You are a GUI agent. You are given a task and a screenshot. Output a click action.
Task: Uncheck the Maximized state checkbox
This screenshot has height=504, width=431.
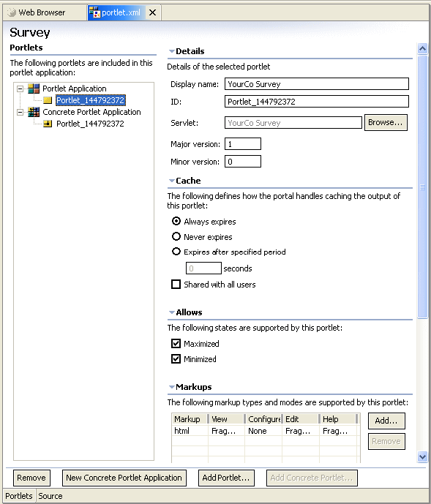point(176,344)
